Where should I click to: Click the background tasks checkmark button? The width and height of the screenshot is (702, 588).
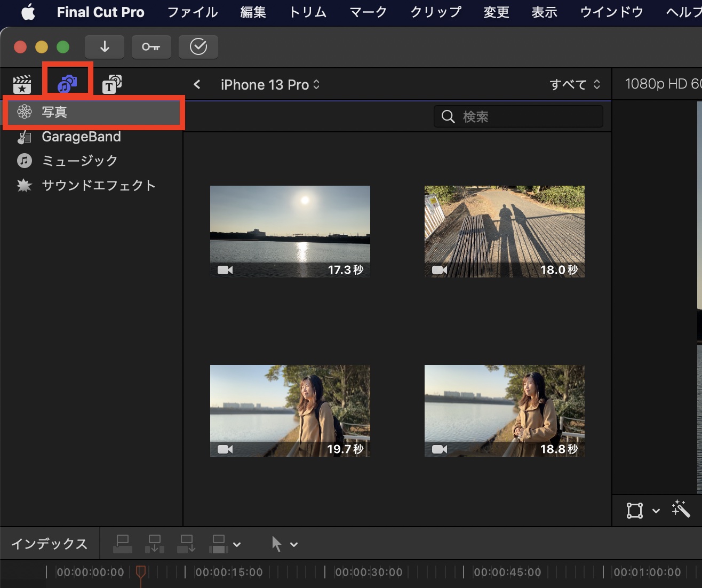198,47
